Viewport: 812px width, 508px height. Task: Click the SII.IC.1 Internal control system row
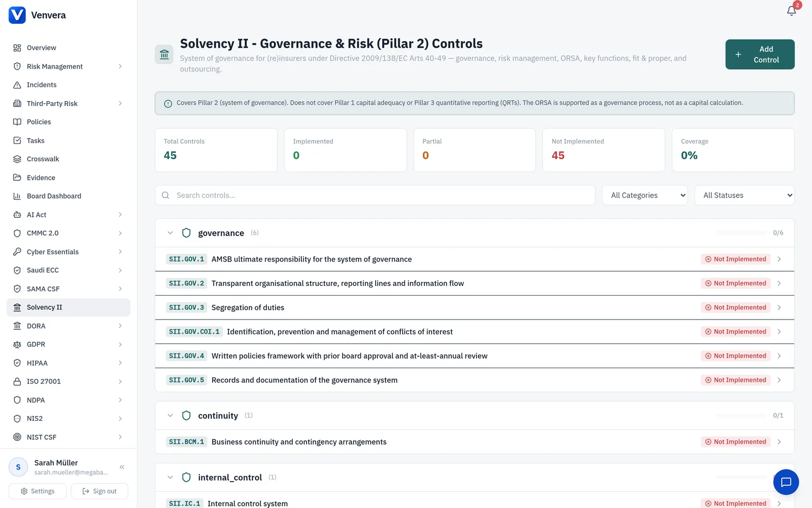pyautogui.click(x=474, y=501)
